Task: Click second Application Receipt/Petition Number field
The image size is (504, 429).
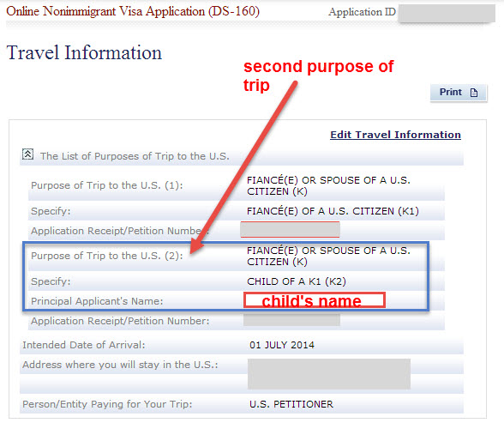Action: click(291, 320)
